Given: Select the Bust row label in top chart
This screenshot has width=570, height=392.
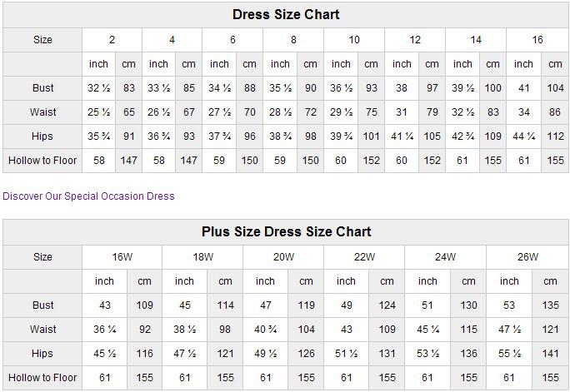Looking at the screenshot, I should click(x=42, y=88).
